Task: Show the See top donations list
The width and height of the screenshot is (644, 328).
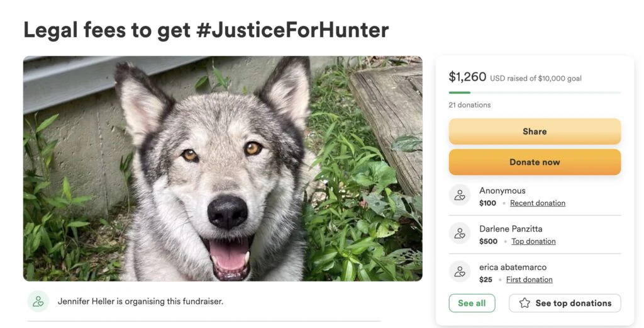Action: pyautogui.click(x=565, y=303)
